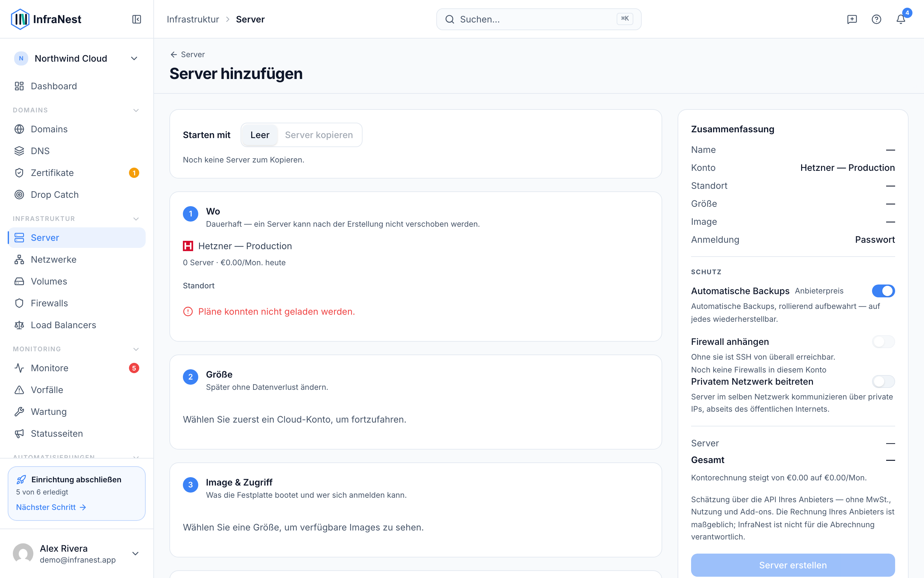
Task: Click 'Passwort' value in Zusammenfassung
Action: 875,240
